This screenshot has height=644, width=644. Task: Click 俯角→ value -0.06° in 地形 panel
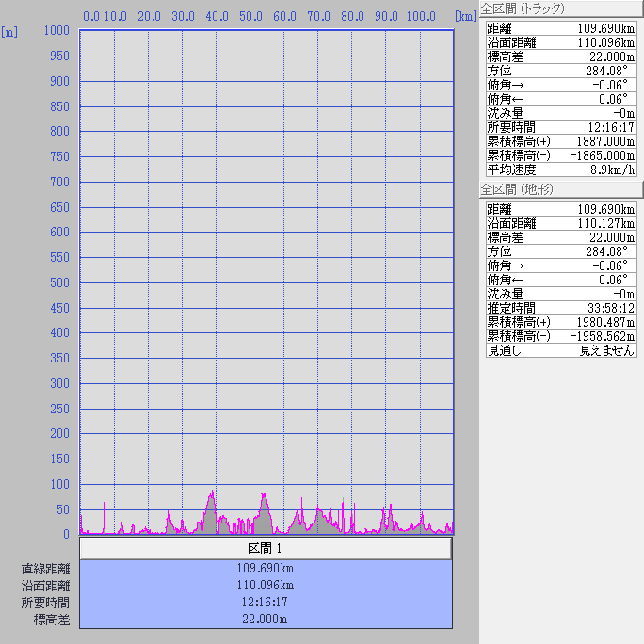610,266
